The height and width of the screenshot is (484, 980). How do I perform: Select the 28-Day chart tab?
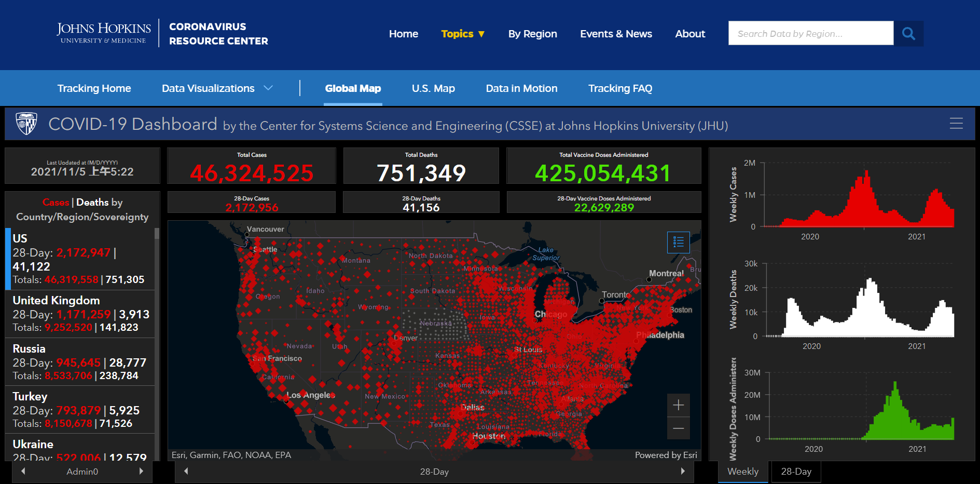[796, 472]
